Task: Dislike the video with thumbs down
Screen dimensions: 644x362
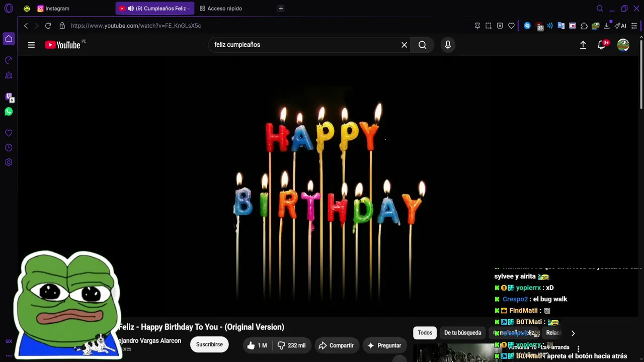Action: [x=291, y=345]
